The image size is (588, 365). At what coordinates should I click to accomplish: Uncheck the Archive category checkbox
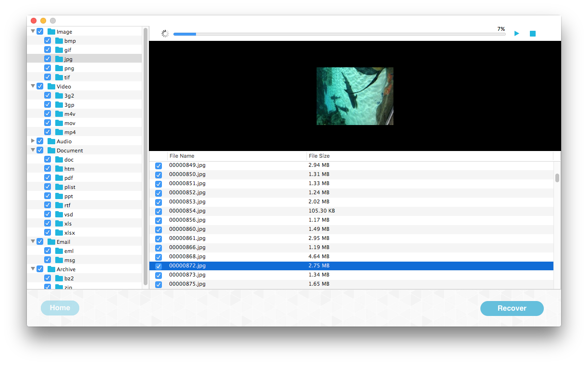[40, 269]
